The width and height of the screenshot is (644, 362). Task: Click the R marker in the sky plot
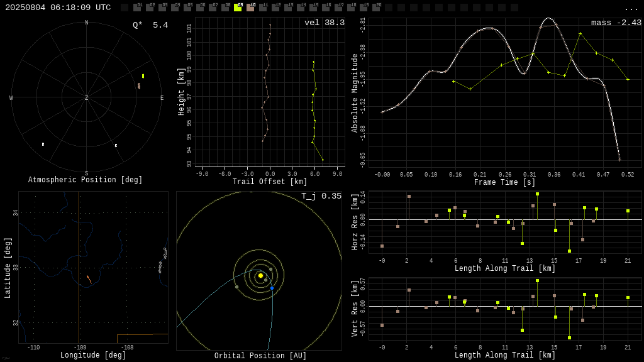click(116, 146)
